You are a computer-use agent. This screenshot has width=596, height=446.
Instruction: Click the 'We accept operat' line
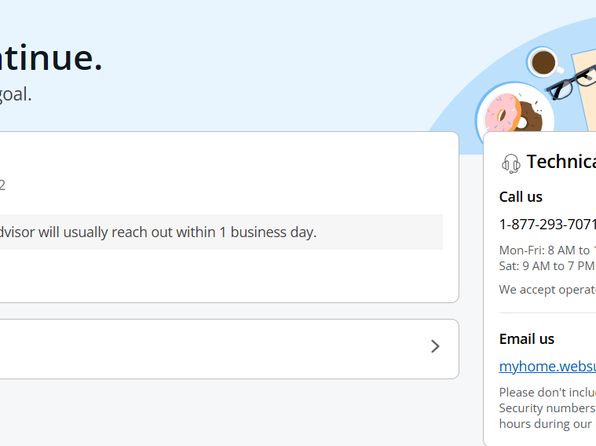(x=547, y=290)
